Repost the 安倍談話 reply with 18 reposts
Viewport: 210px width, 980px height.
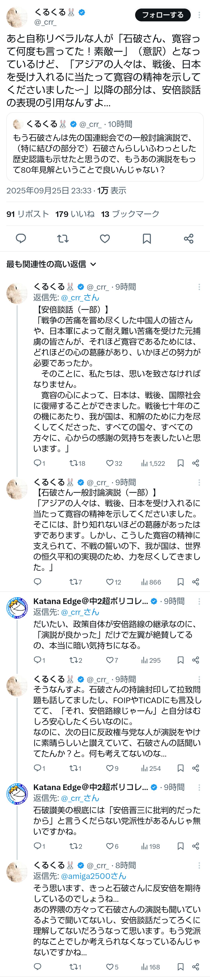click(73, 463)
